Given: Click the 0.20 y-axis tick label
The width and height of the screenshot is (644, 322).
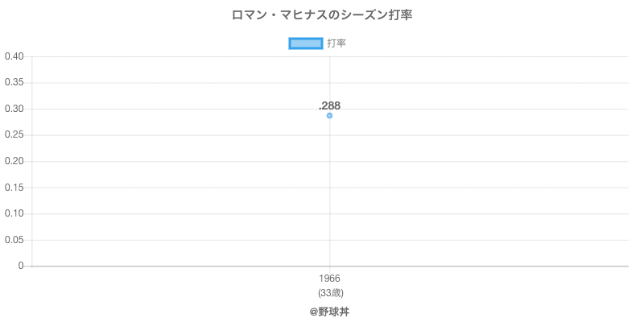Looking at the screenshot, I should [14, 161].
